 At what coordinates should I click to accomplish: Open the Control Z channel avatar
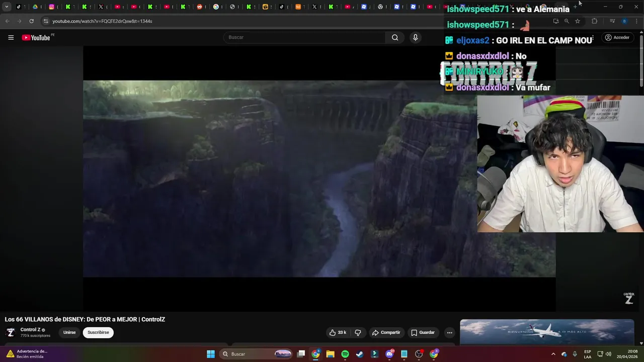[x=10, y=332]
